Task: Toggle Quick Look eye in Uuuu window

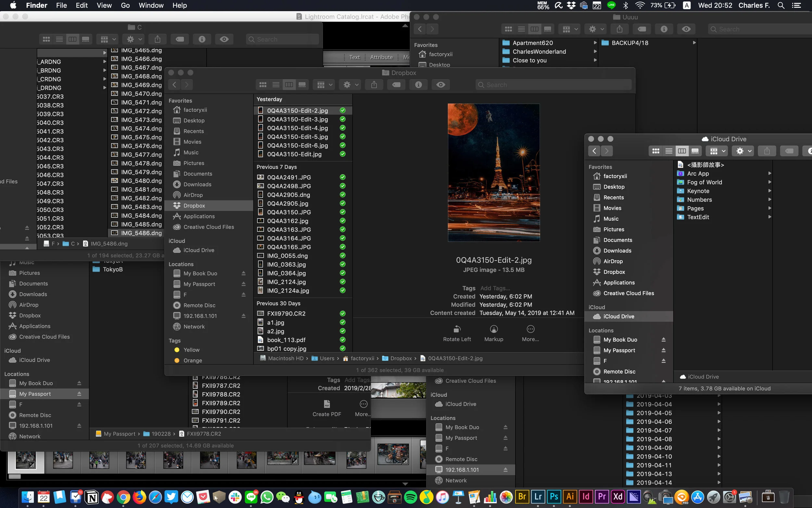Action: point(686,29)
